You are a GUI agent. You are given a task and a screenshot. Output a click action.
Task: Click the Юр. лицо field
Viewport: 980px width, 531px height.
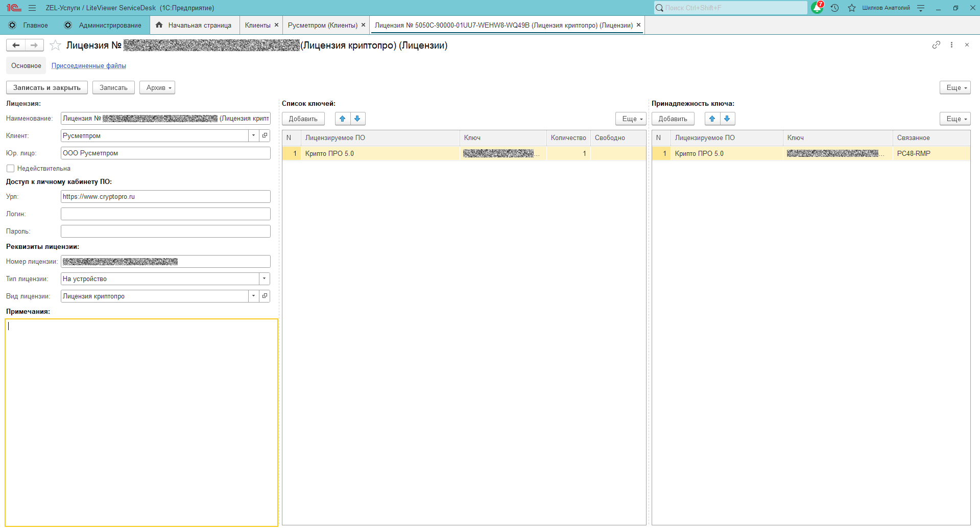pyautogui.click(x=165, y=153)
